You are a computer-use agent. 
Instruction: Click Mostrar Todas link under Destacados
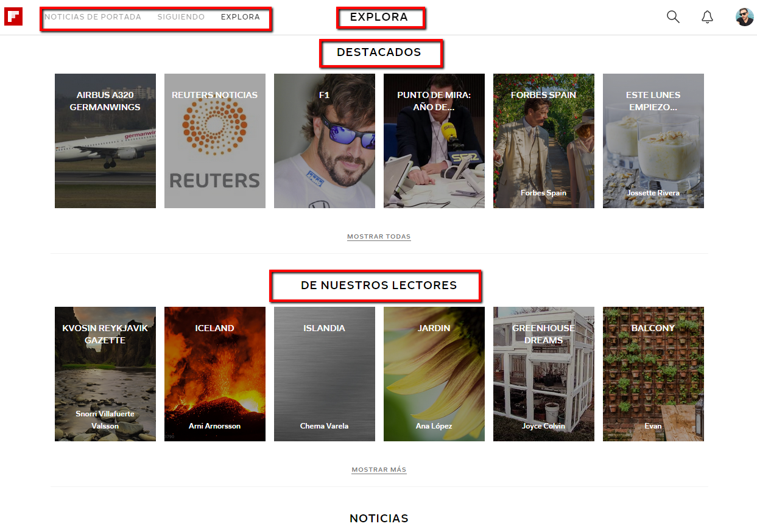pyautogui.click(x=379, y=236)
